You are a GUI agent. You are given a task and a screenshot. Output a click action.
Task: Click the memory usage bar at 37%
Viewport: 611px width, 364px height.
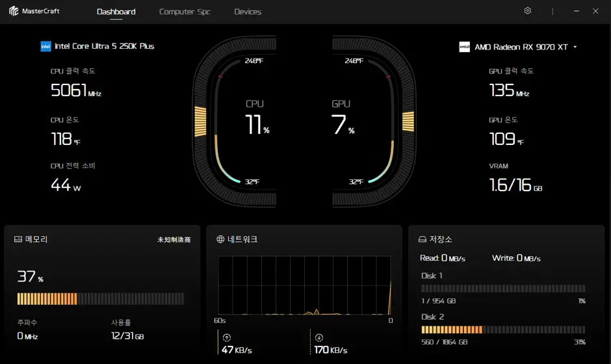coord(101,299)
